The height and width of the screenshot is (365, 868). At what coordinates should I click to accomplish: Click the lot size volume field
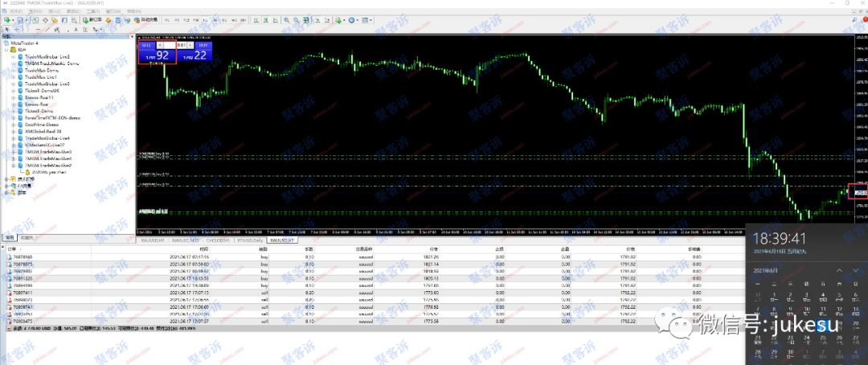tap(181, 45)
